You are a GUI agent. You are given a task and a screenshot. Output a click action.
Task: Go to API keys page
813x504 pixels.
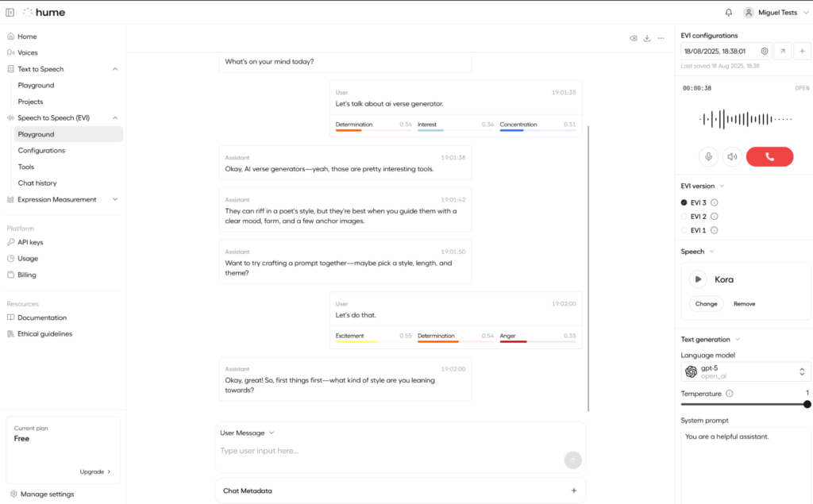pyautogui.click(x=30, y=242)
